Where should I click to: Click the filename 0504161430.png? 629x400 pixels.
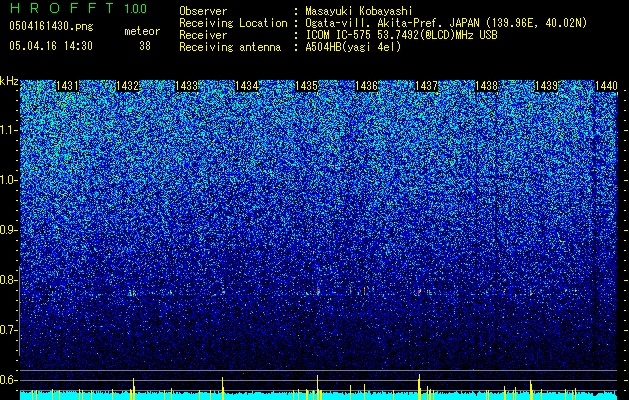click(51, 27)
